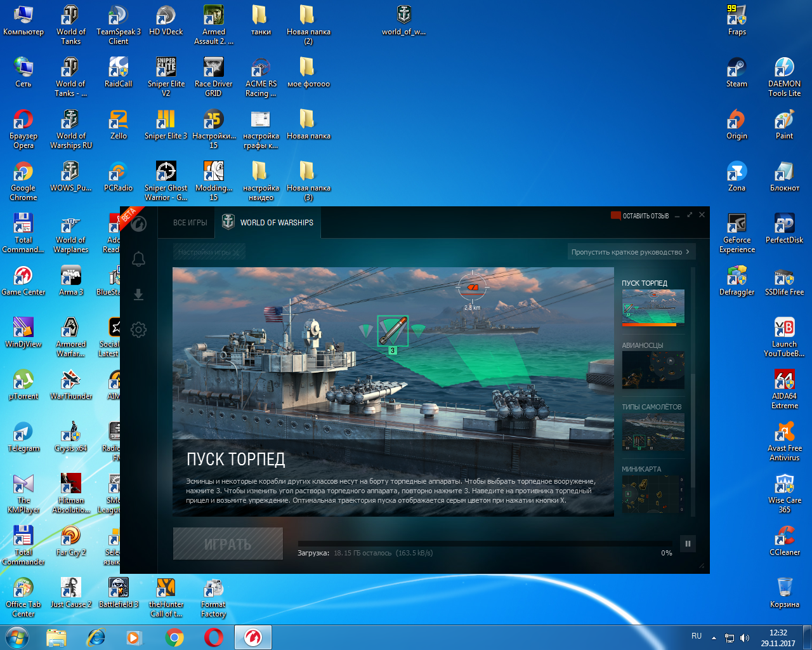Viewport: 812px width, 650px height.
Task: Open World of Tanks desktop shortcut
Action: pyautogui.click(x=70, y=25)
